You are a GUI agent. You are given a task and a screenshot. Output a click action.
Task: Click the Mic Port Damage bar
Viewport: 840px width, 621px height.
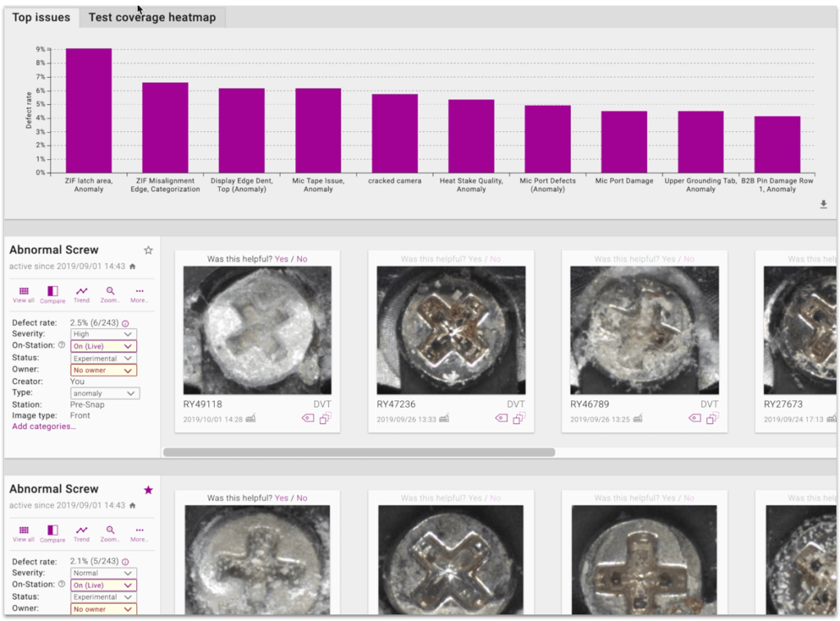pos(624,142)
